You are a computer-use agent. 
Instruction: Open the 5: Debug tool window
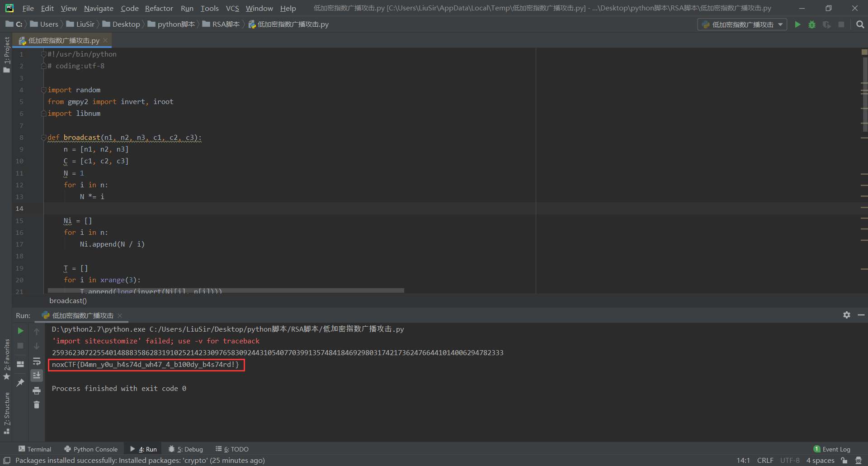tap(186, 449)
